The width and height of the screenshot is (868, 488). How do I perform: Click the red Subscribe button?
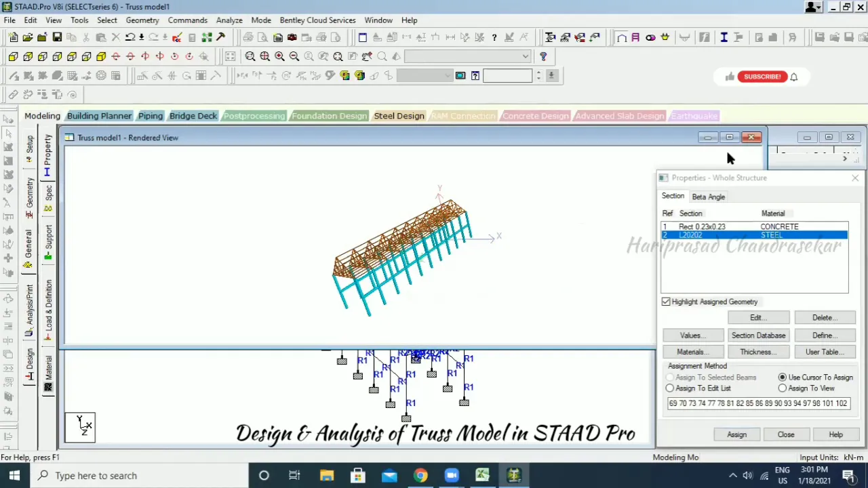tap(762, 77)
